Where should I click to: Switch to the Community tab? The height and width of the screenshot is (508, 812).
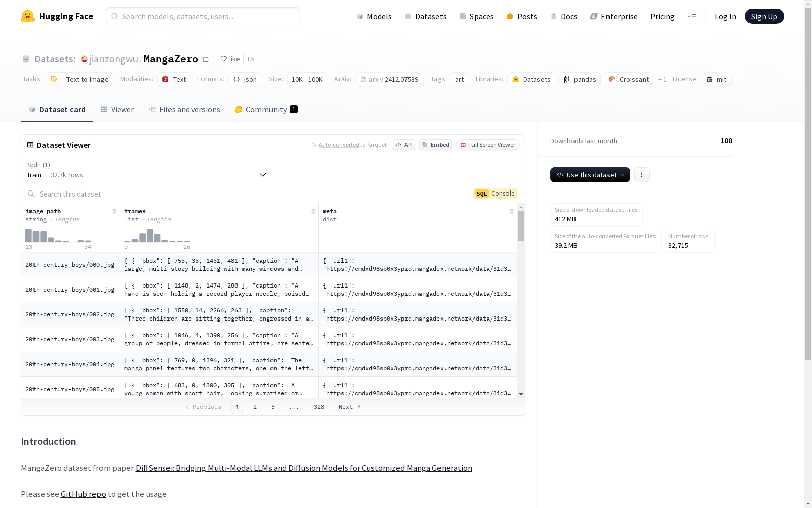coord(266,109)
